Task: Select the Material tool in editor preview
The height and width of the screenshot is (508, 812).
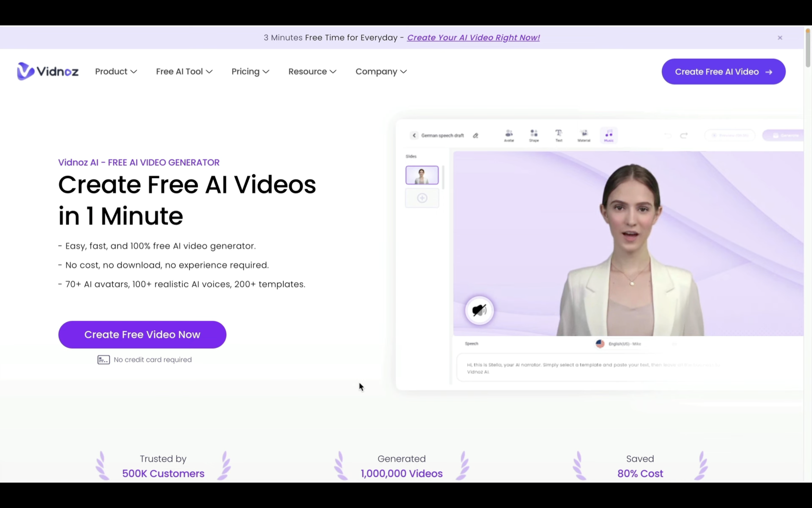Action: click(584, 136)
